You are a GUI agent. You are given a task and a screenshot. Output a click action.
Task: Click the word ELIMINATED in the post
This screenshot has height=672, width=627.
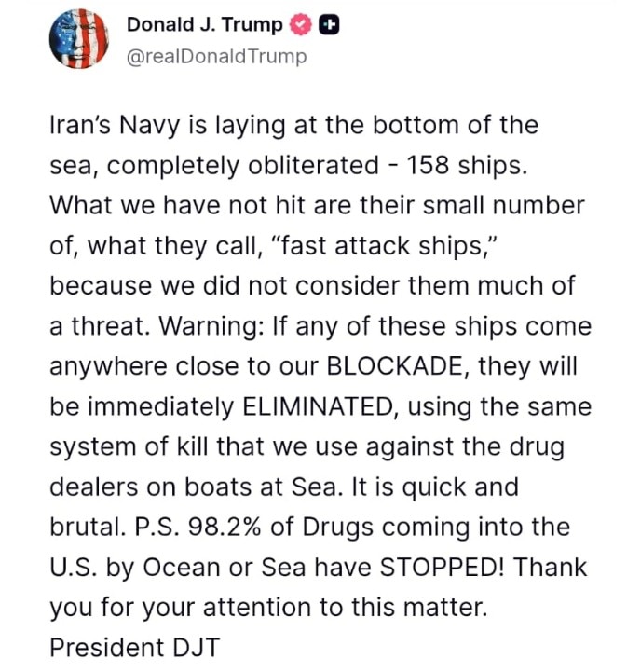[318, 406]
